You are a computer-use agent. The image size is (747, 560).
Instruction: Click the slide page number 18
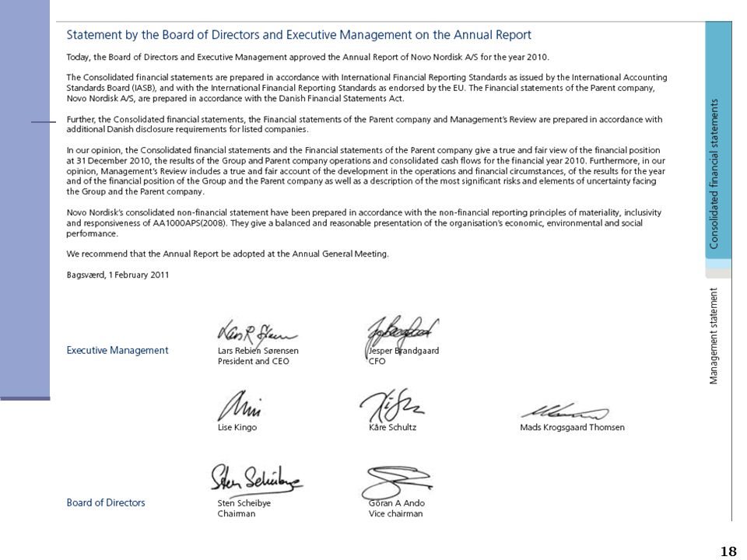click(728, 551)
